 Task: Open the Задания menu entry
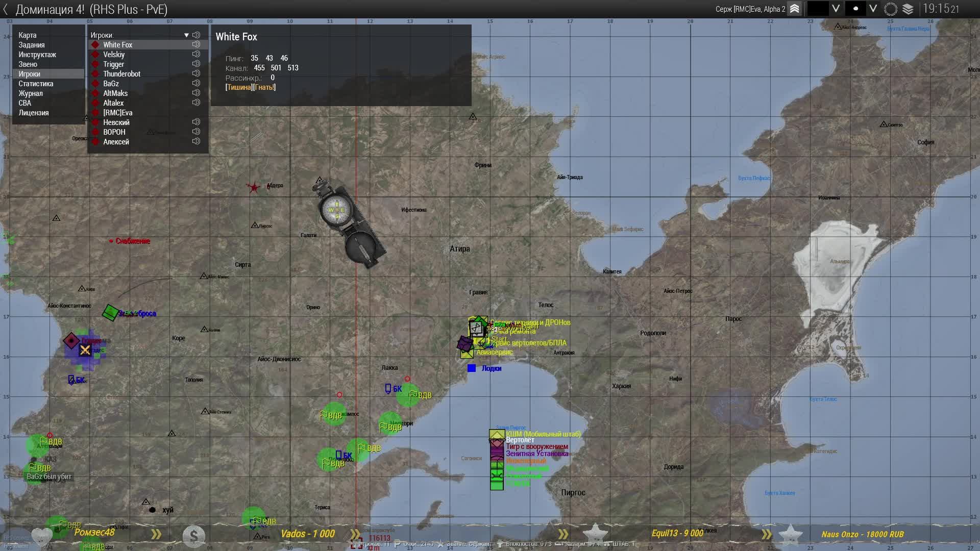coord(32,45)
